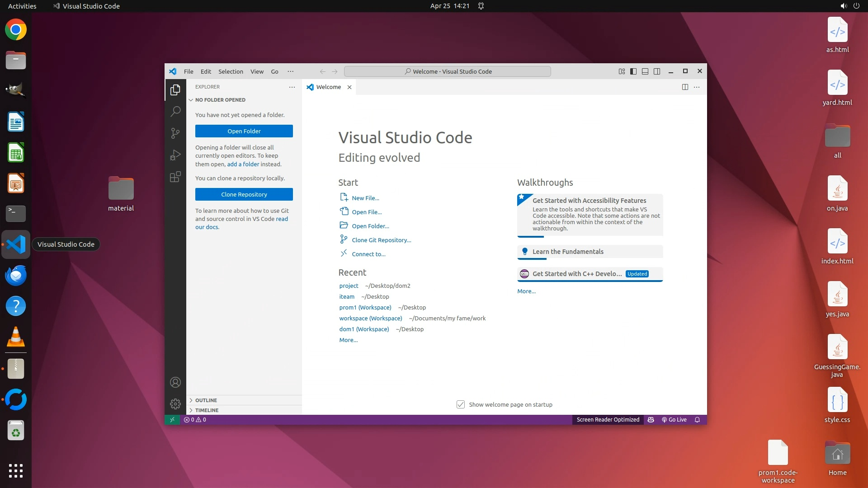Click the remote window status bar icon
This screenshot has height=488, width=868.
click(172, 420)
